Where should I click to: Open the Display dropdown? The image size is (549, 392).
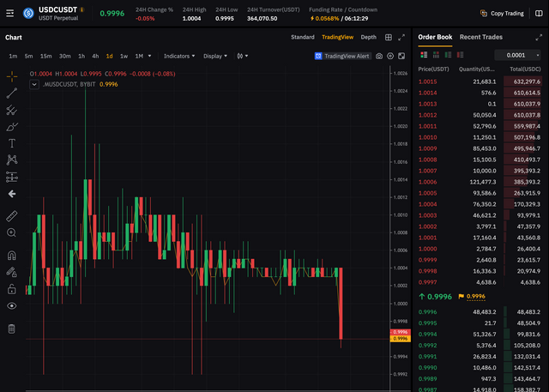click(215, 56)
